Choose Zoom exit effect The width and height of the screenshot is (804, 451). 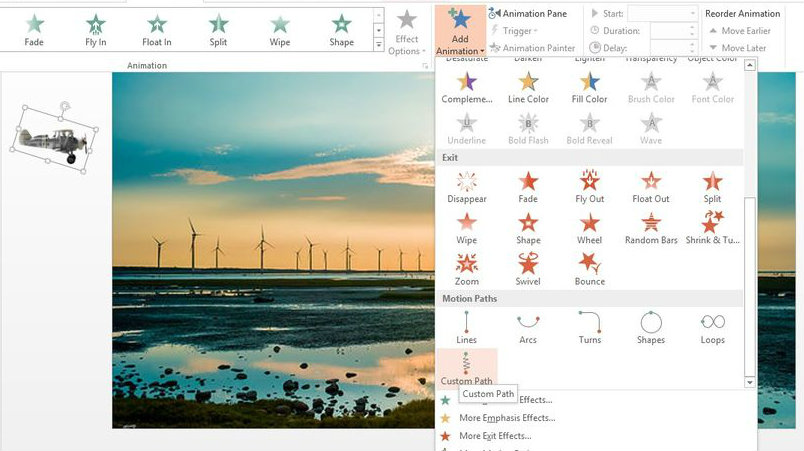[467, 270]
